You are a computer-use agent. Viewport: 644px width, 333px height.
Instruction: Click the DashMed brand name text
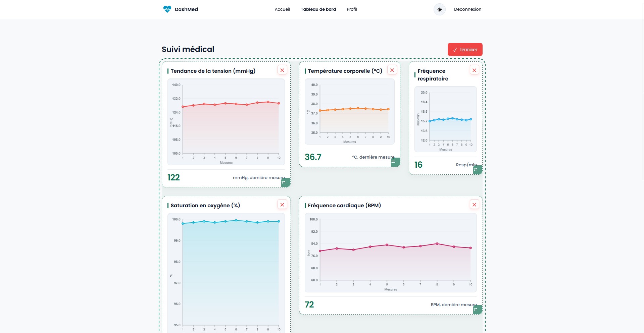click(x=186, y=9)
